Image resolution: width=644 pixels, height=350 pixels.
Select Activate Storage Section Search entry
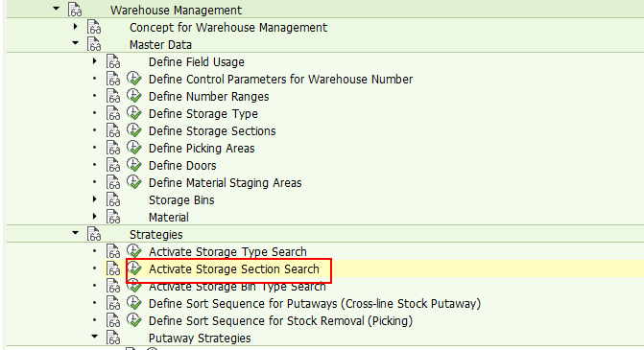[233, 269]
